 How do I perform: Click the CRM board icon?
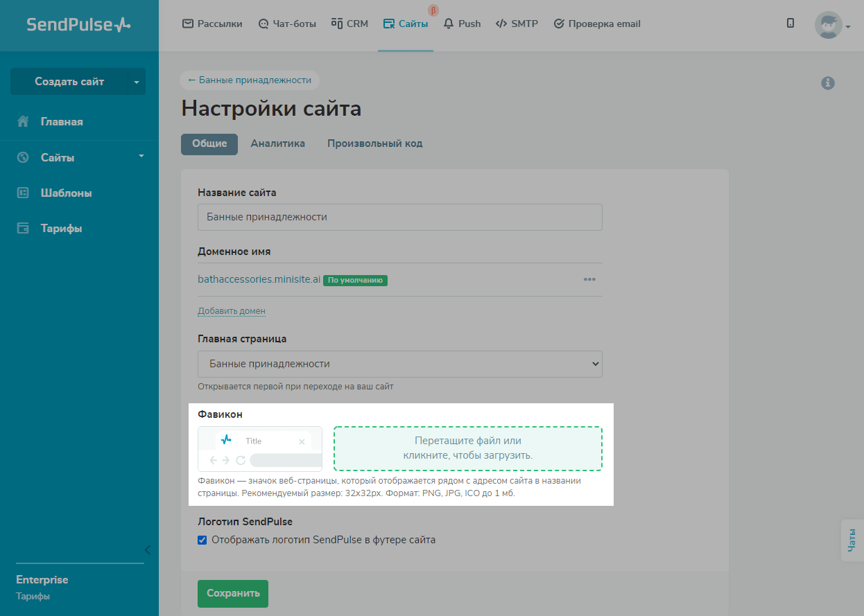[337, 23]
